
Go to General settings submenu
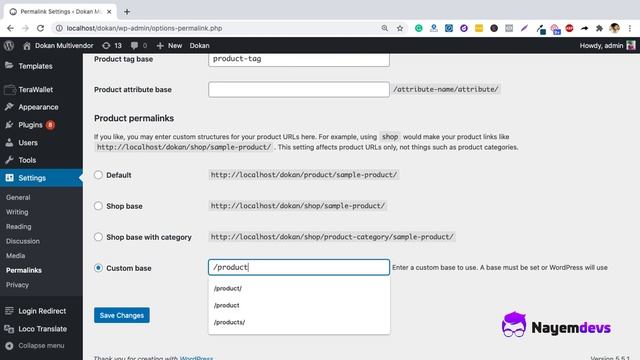tap(18, 197)
